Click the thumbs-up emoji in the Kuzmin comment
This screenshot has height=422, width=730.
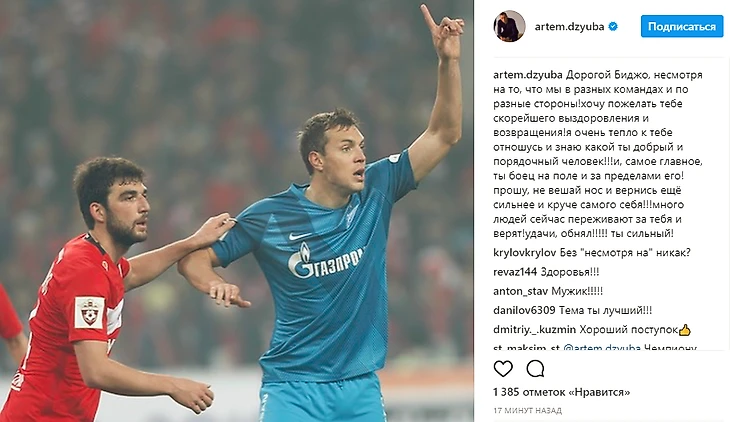(685, 330)
